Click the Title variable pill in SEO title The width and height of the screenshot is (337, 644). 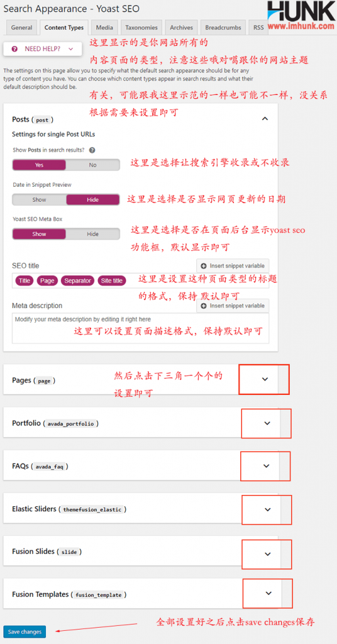[x=25, y=281]
